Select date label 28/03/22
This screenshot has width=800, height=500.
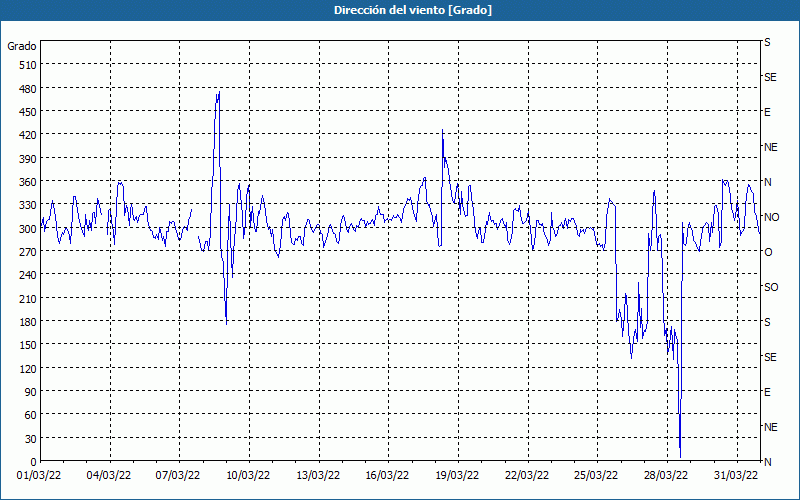tap(666, 476)
